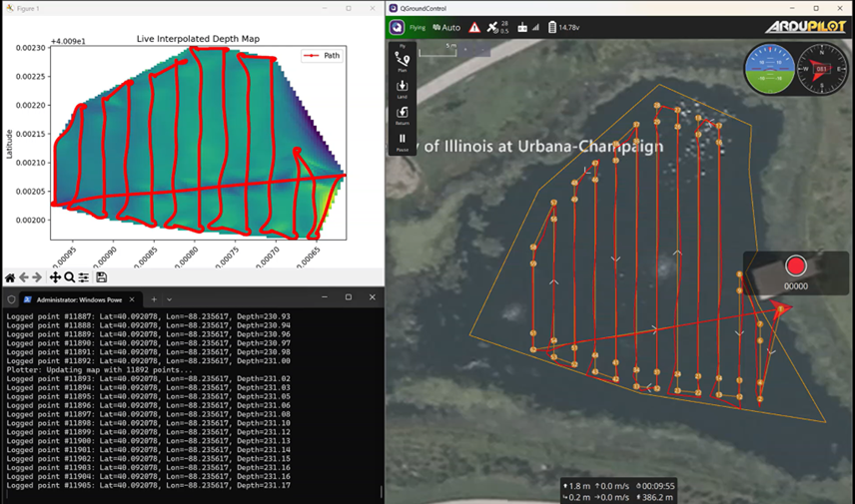Screen dimensions: 855x504
Task: Click the Figure 1 title bar icon
Action: [10, 8]
